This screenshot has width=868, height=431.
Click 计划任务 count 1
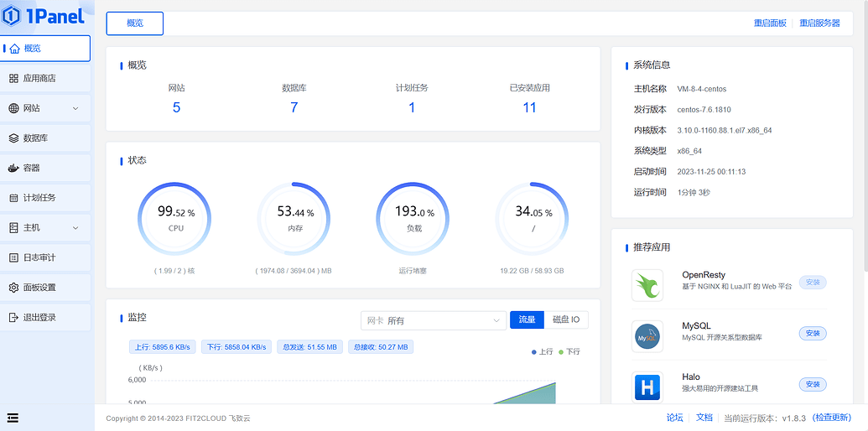pos(412,107)
